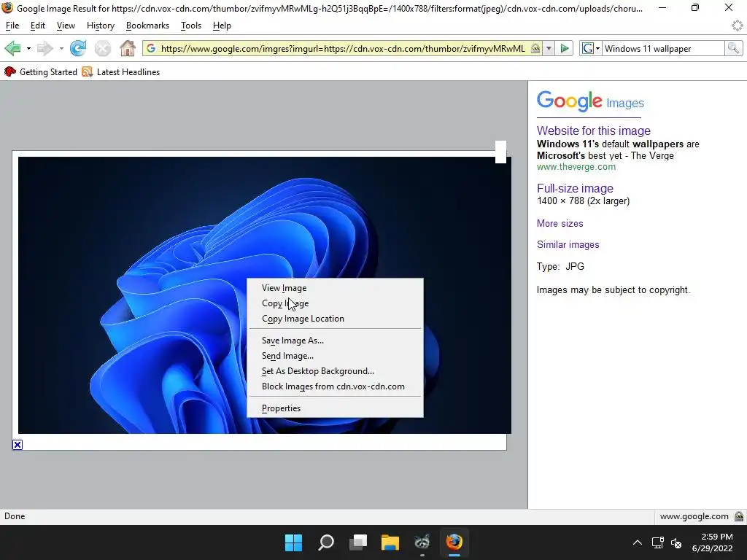Click the www.google.com status bar text

(694, 516)
